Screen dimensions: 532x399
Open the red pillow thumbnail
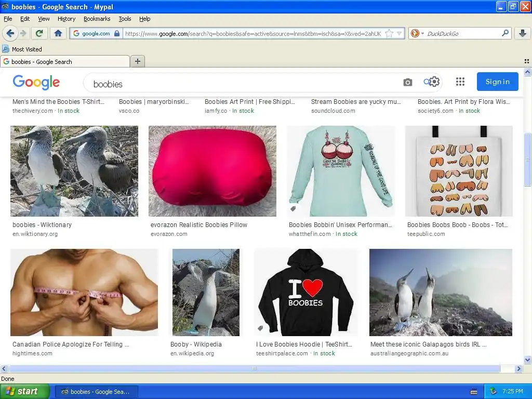tap(212, 171)
